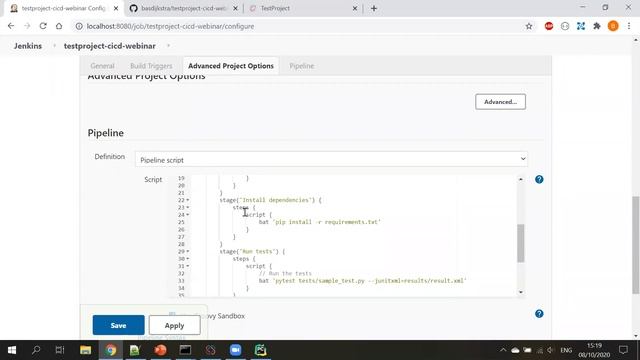This screenshot has height=360, width=640.
Task: Open help for Groovy Sandbox option
Action: pyautogui.click(x=539, y=314)
